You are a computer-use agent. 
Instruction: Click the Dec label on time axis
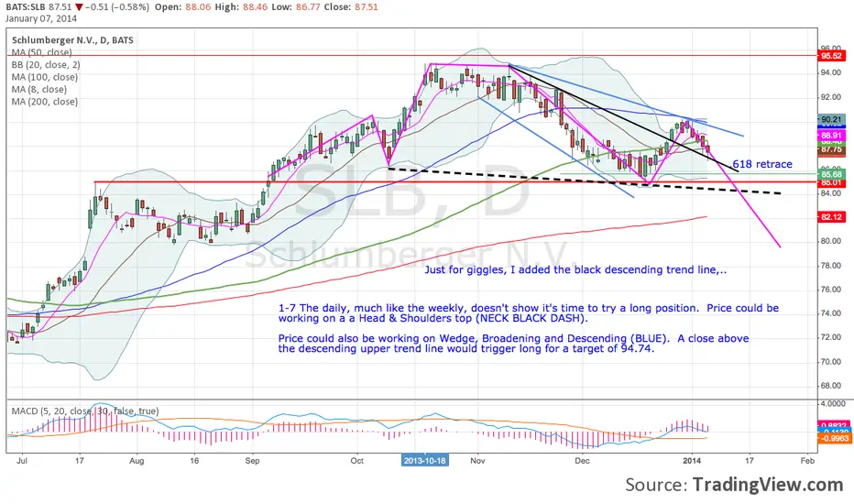tap(582, 460)
